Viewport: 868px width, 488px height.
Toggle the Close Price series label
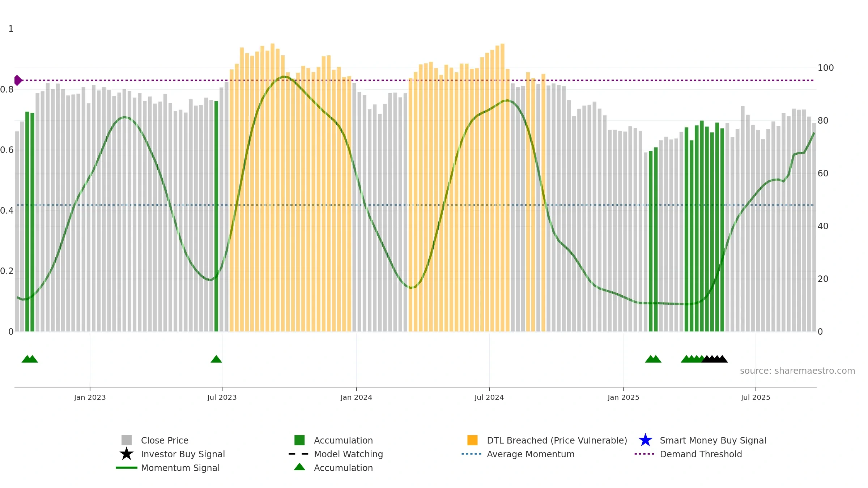click(x=165, y=441)
